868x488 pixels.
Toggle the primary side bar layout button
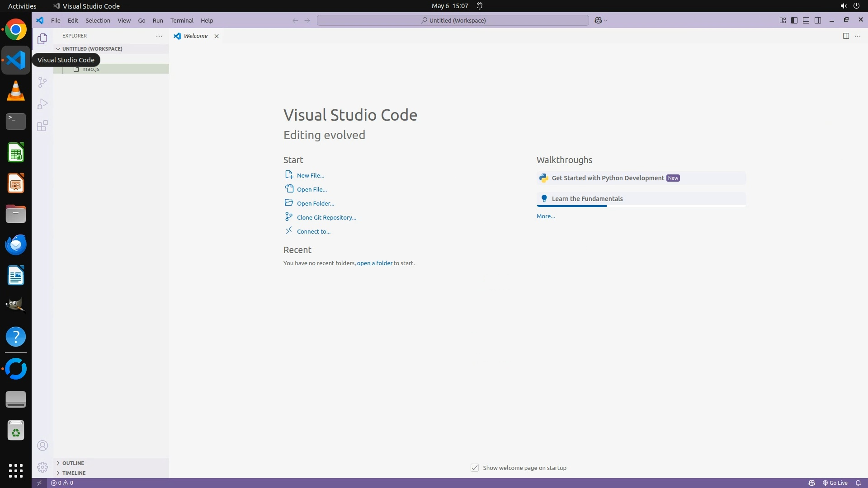click(x=794, y=20)
